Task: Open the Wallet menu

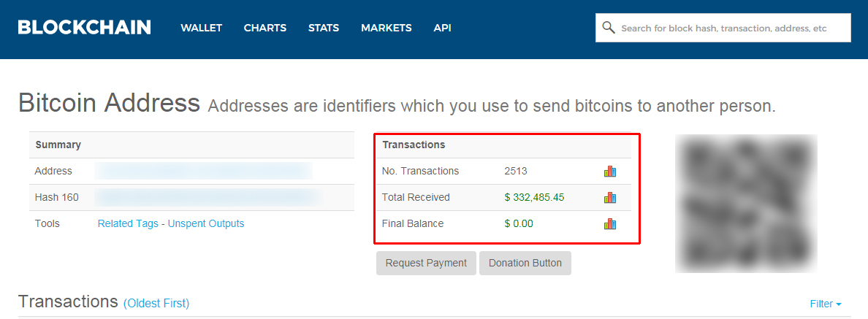Action: (x=201, y=28)
